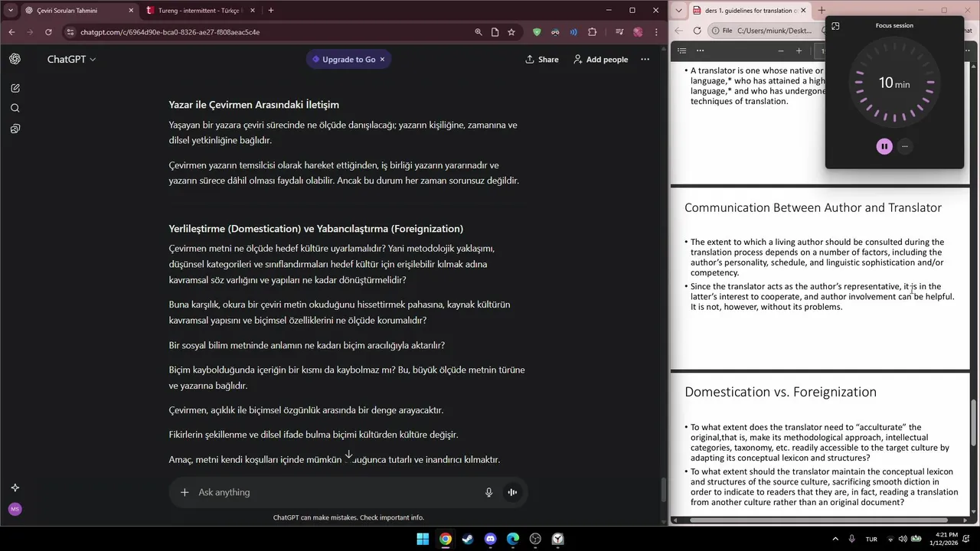Screen dimensions: 980x551
Task: Click the sparkle icon in lower sidebar
Action: tap(15, 487)
